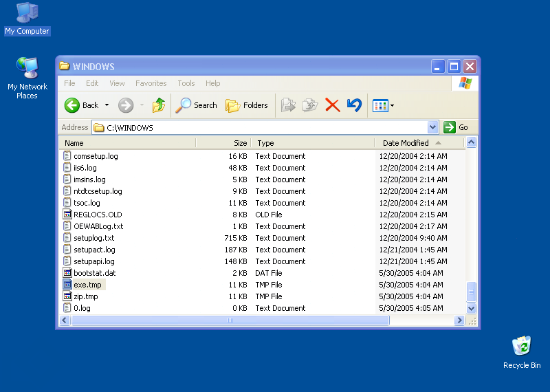
Task: Click the vertical scrollbar up arrow
Action: pyautogui.click(x=471, y=142)
